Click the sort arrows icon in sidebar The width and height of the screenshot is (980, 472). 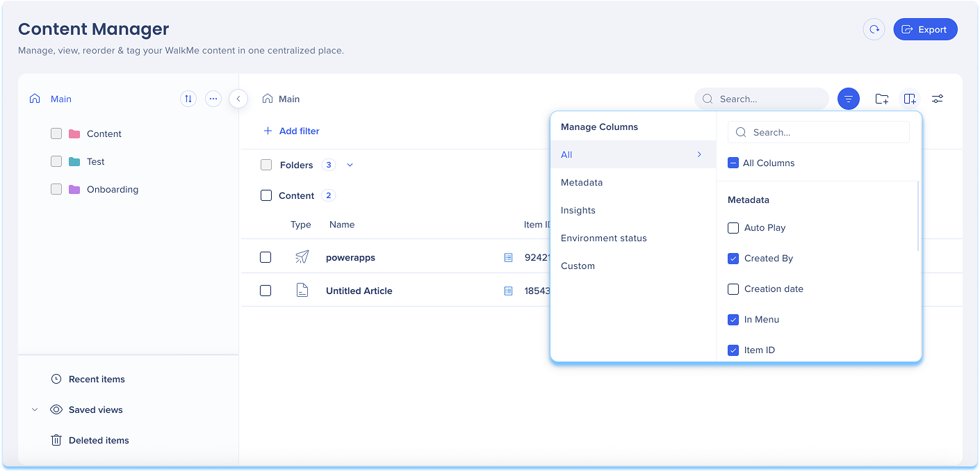pos(188,99)
